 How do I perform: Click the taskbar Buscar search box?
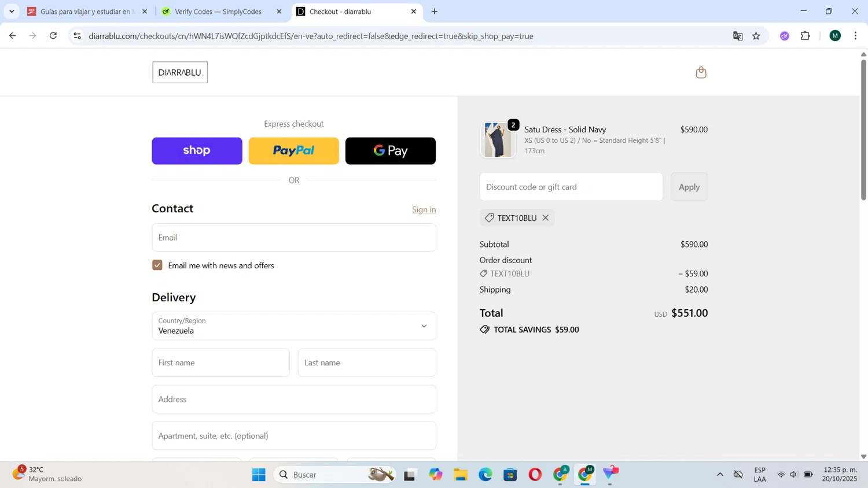click(x=335, y=475)
